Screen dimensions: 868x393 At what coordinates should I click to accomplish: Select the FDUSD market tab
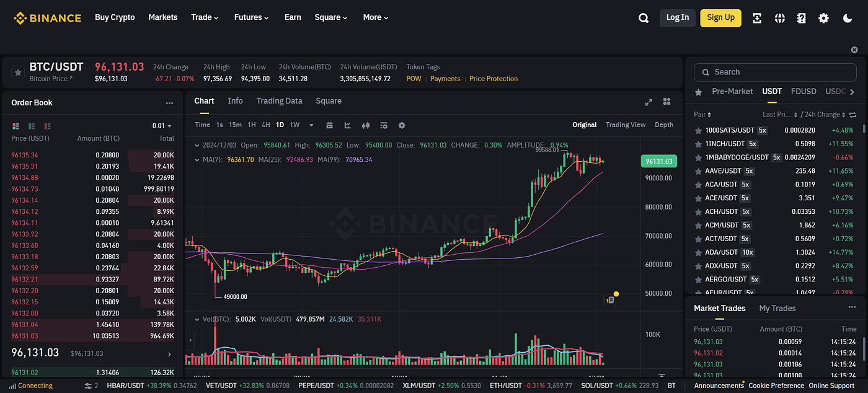(x=804, y=91)
